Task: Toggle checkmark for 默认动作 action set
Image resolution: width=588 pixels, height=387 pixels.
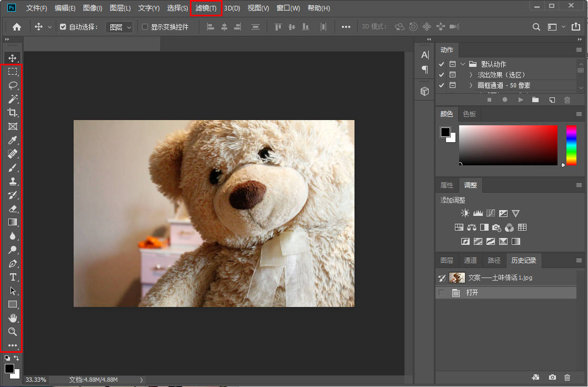Action: [x=442, y=64]
